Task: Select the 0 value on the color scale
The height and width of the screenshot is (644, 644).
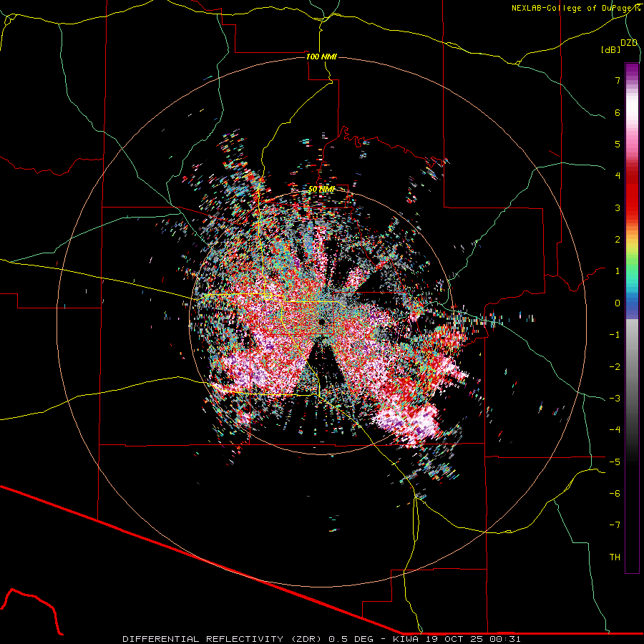Action: coord(618,303)
